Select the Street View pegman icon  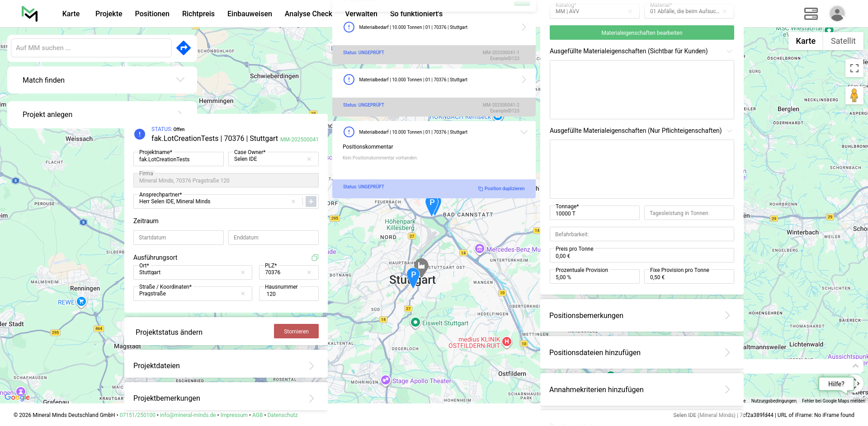854,96
